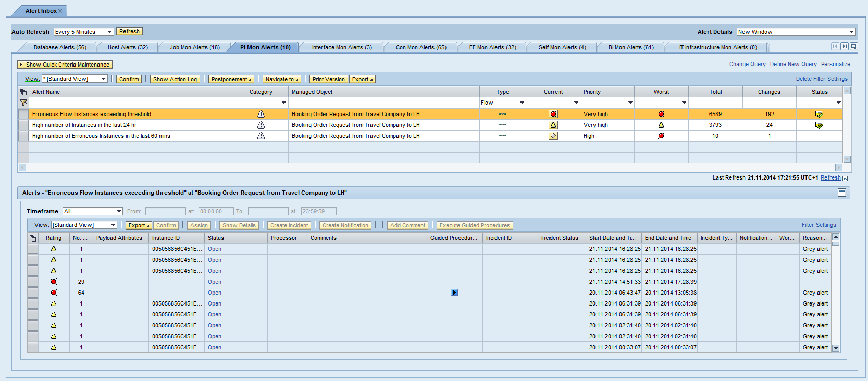Click status icon for row with total 6589
The width and height of the screenshot is (868, 381).
[x=819, y=114]
